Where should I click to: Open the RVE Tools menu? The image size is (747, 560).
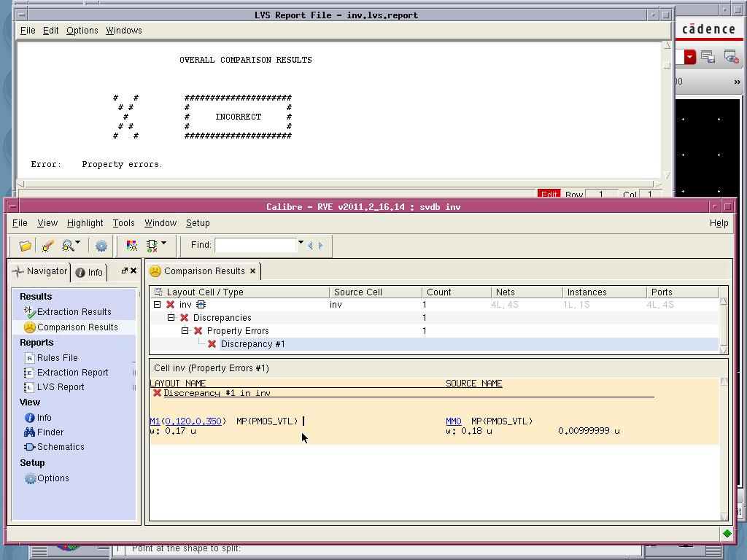(123, 223)
